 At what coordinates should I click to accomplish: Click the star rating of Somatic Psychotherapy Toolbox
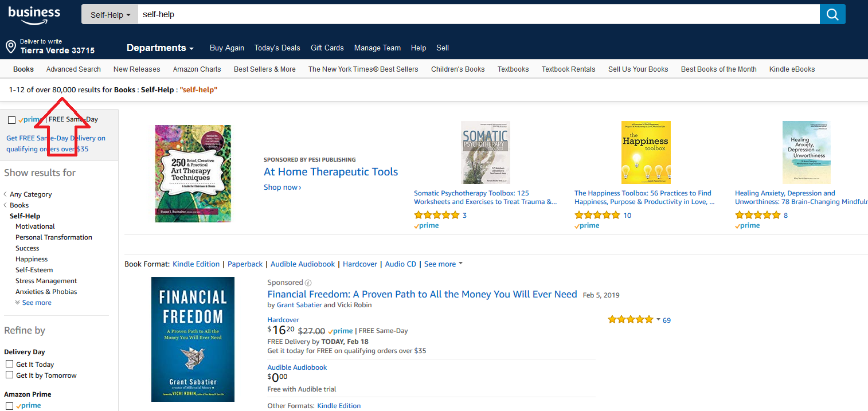437,216
